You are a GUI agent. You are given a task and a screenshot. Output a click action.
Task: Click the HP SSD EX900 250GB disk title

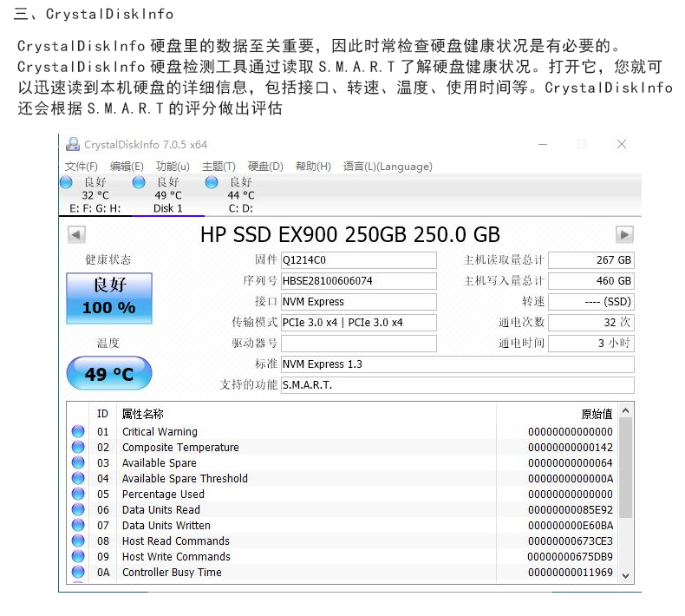pyautogui.click(x=350, y=235)
